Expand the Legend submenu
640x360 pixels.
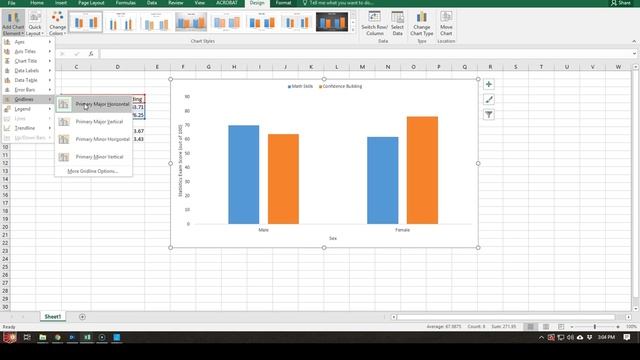click(x=28, y=109)
